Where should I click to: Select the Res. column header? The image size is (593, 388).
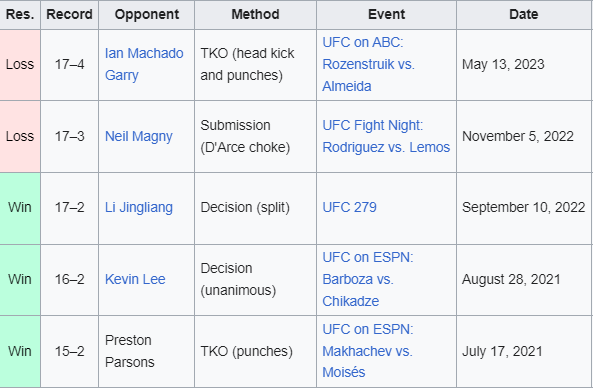[x=20, y=14]
